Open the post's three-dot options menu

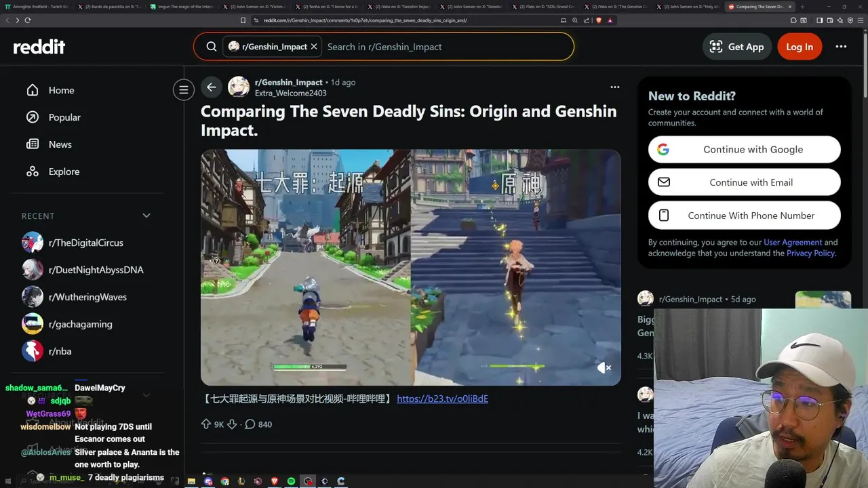(614, 87)
